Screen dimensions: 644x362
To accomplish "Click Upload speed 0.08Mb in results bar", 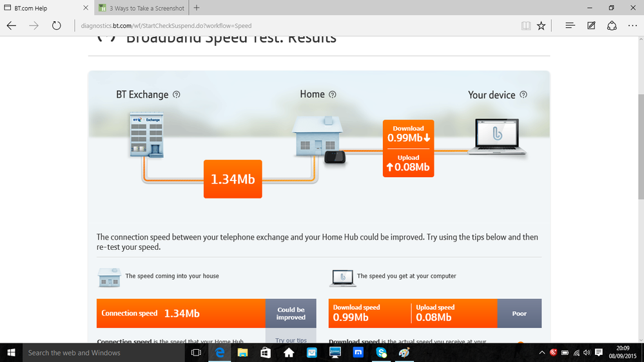I will tap(435, 313).
